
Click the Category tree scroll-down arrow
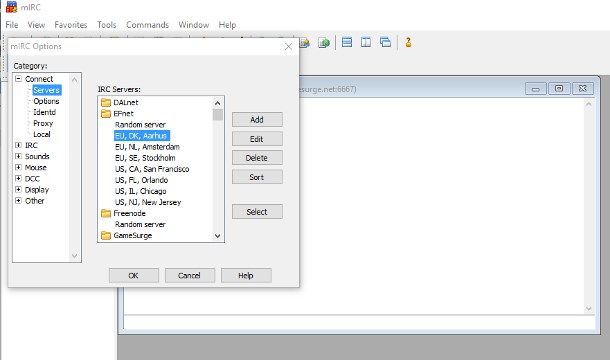(x=75, y=256)
